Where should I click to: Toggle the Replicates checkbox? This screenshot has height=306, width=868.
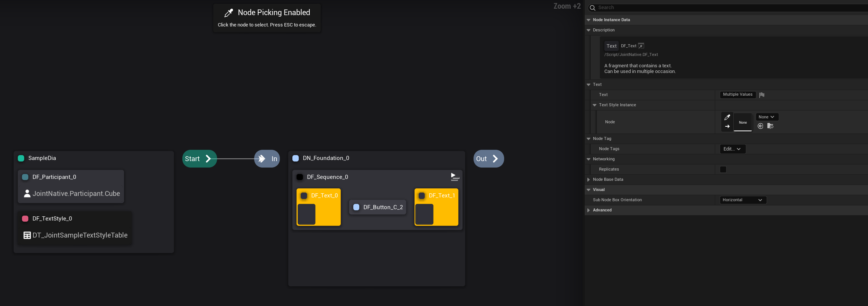[723, 169]
